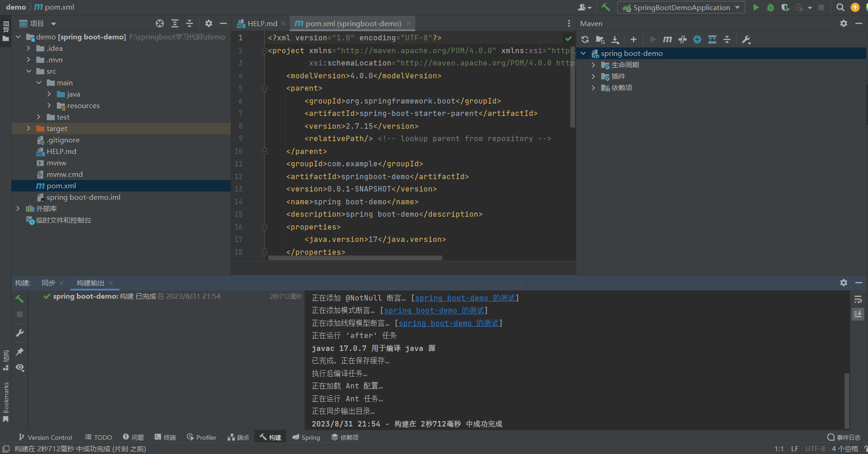Collapse the src folder
The image size is (868, 454).
tap(28, 71)
